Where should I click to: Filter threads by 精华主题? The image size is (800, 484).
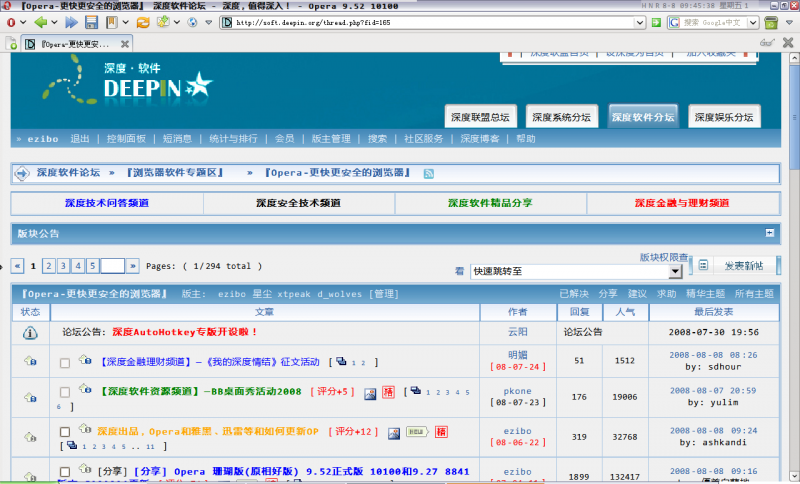click(x=705, y=294)
